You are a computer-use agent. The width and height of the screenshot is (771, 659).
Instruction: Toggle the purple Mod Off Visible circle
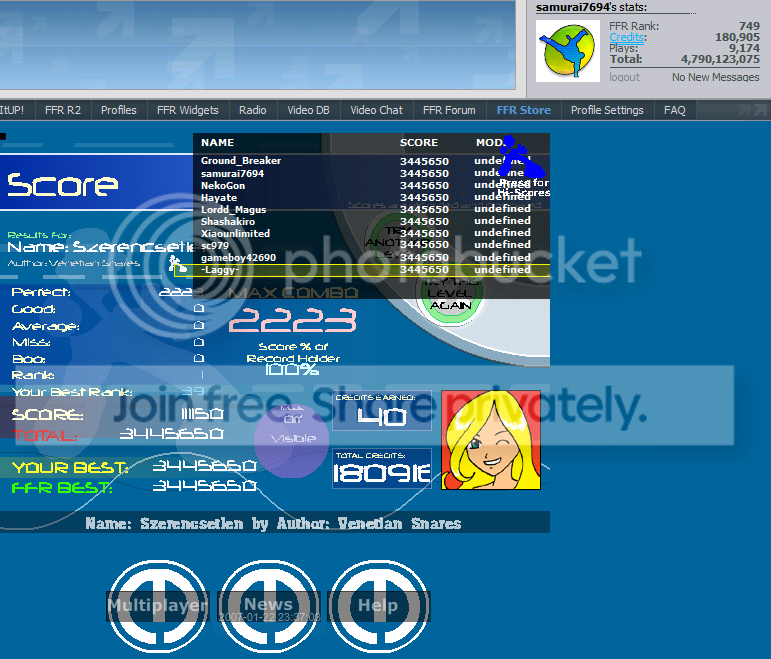291,433
